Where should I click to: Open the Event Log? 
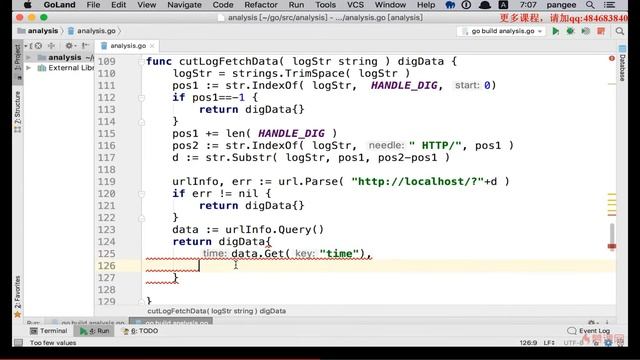589,331
